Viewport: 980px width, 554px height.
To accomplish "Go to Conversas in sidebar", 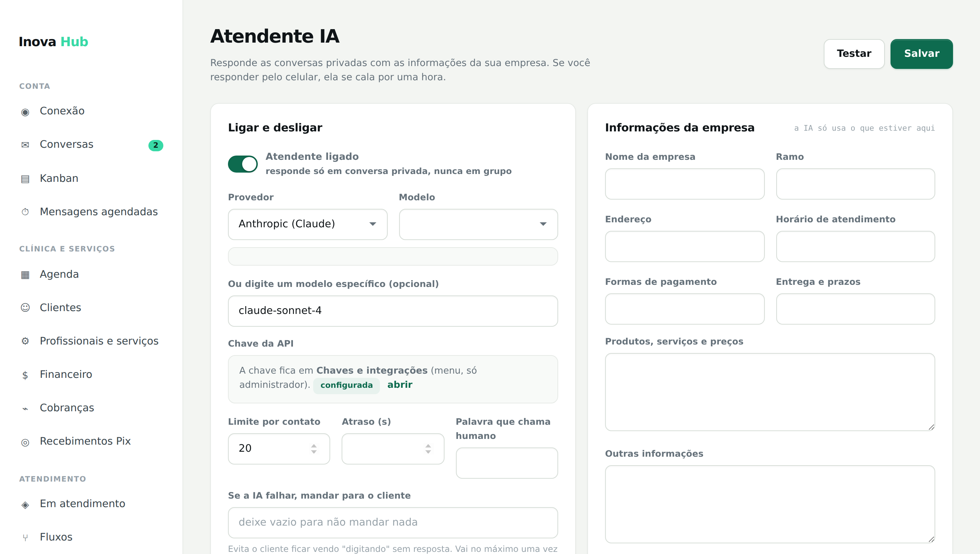I will click(91, 145).
